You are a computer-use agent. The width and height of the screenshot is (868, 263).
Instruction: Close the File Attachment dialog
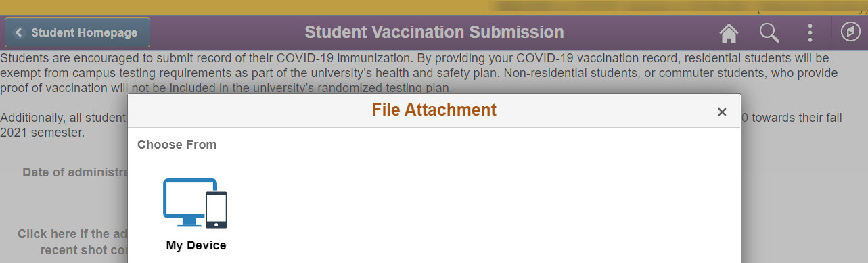click(x=722, y=112)
